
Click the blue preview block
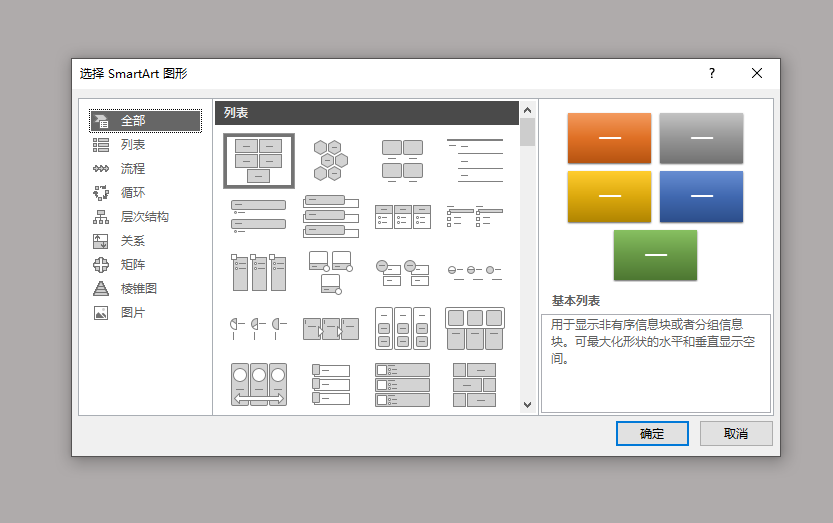coord(701,197)
